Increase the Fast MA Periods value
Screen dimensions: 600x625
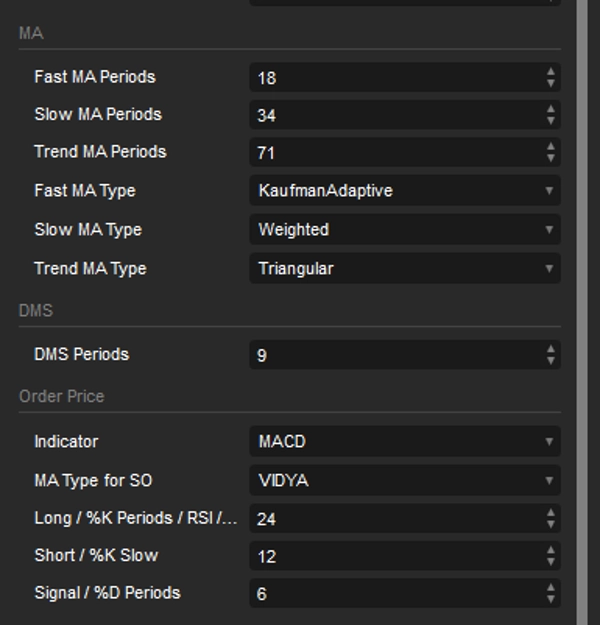click(551, 72)
